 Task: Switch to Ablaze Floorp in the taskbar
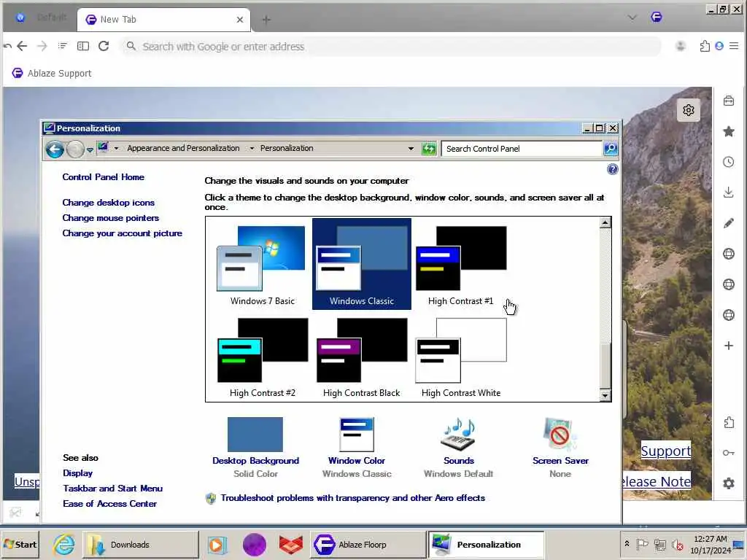(368, 545)
